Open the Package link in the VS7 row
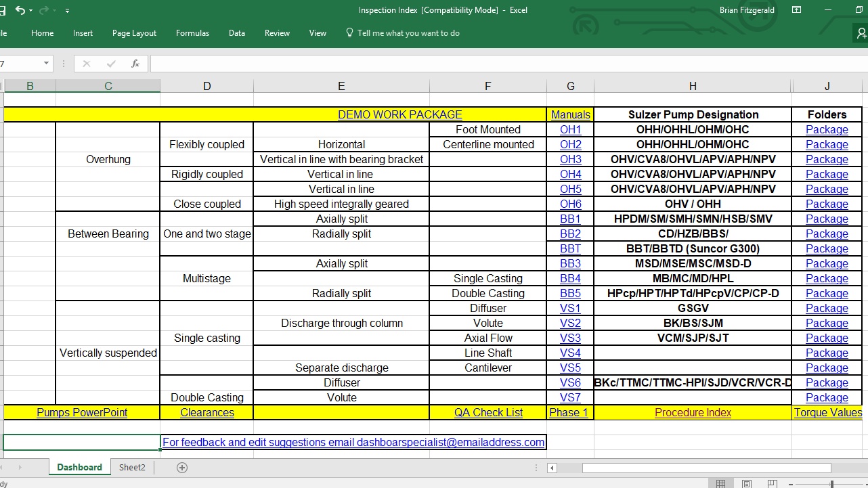This screenshot has width=868, height=488. pyautogui.click(x=827, y=398)
